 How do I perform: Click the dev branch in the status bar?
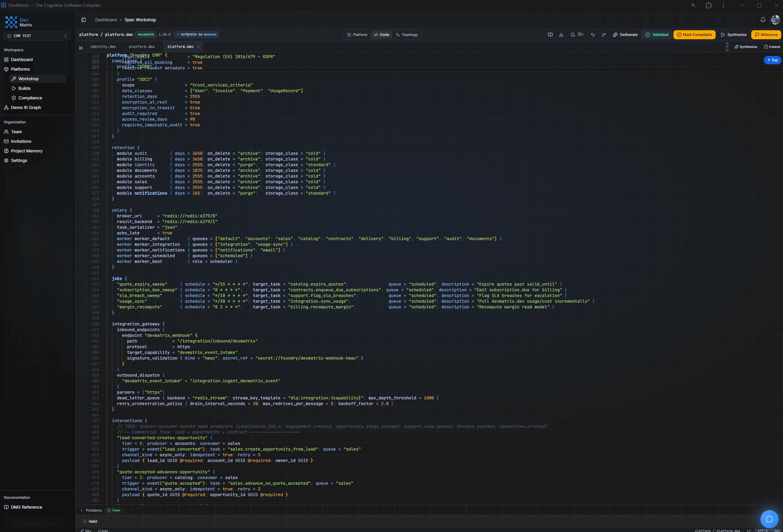pyautogui.click(x=86, y=530)
